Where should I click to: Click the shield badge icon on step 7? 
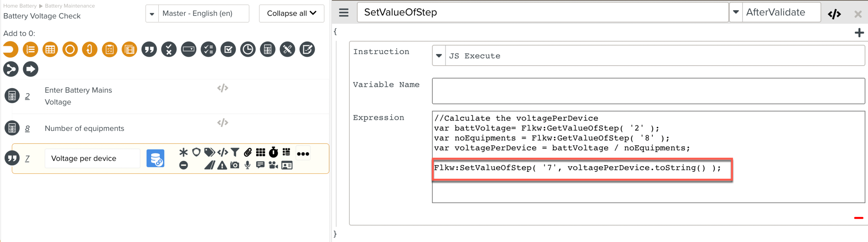[x=197, y=152]
